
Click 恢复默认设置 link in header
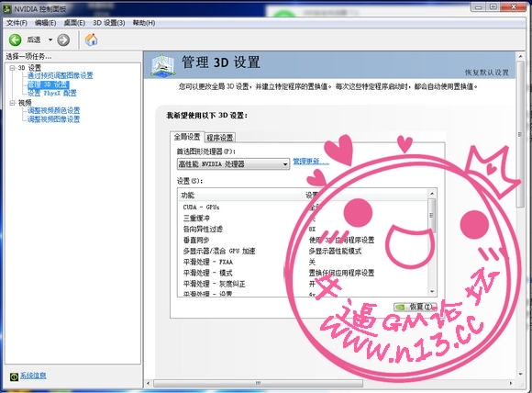coord(486,73)
